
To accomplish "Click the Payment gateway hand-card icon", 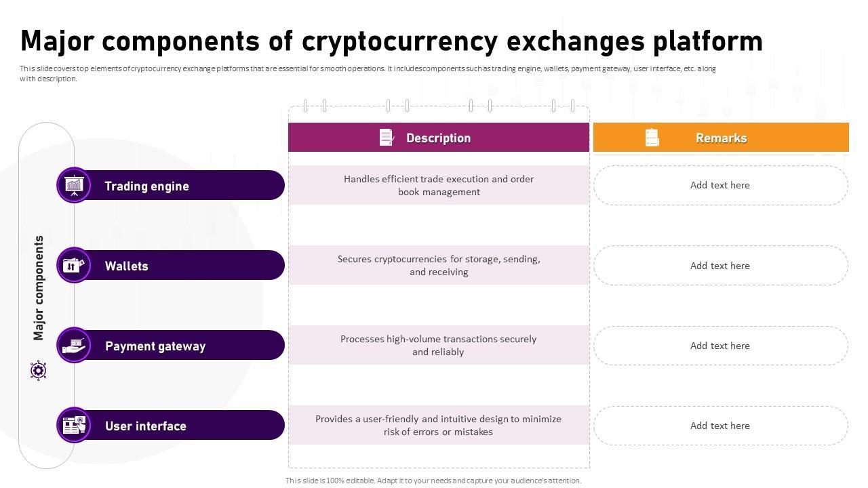I will 74,345.
